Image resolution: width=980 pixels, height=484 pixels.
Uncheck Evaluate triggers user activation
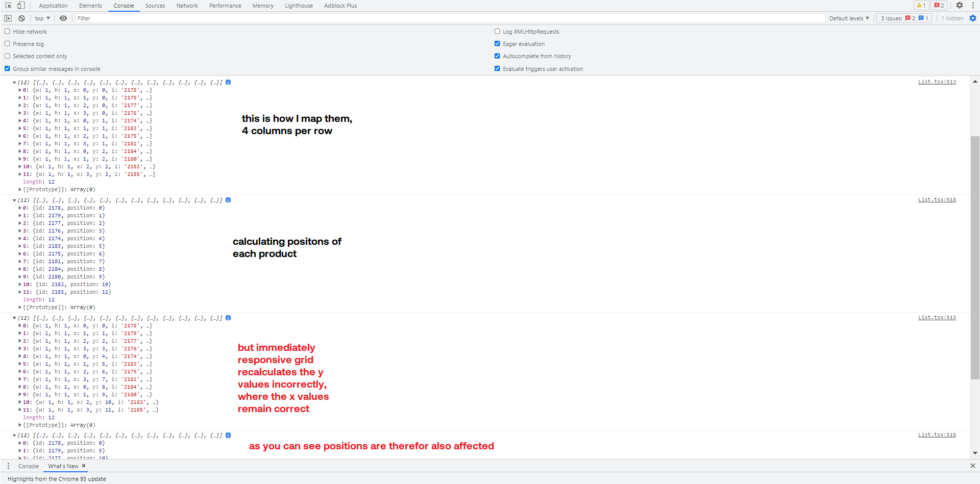click(497, 68)
